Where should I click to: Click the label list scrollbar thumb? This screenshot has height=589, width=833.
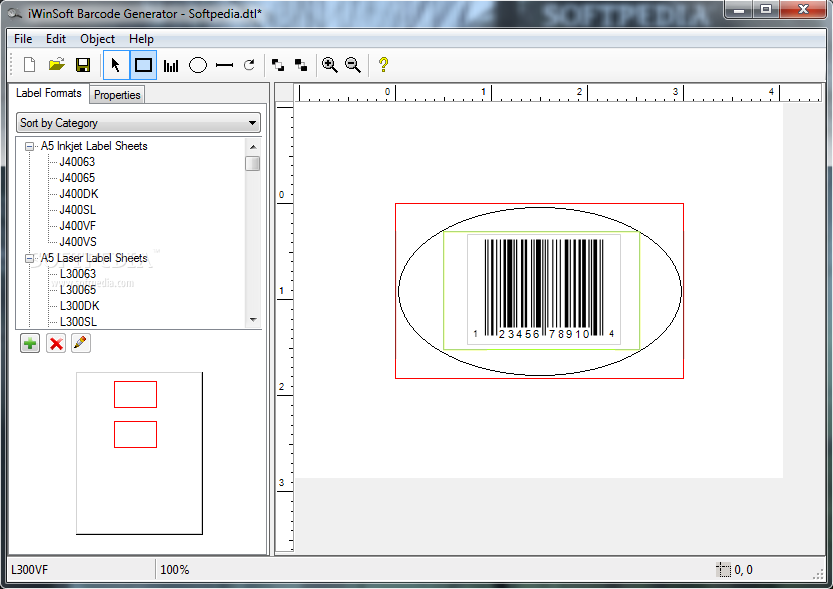253,163
